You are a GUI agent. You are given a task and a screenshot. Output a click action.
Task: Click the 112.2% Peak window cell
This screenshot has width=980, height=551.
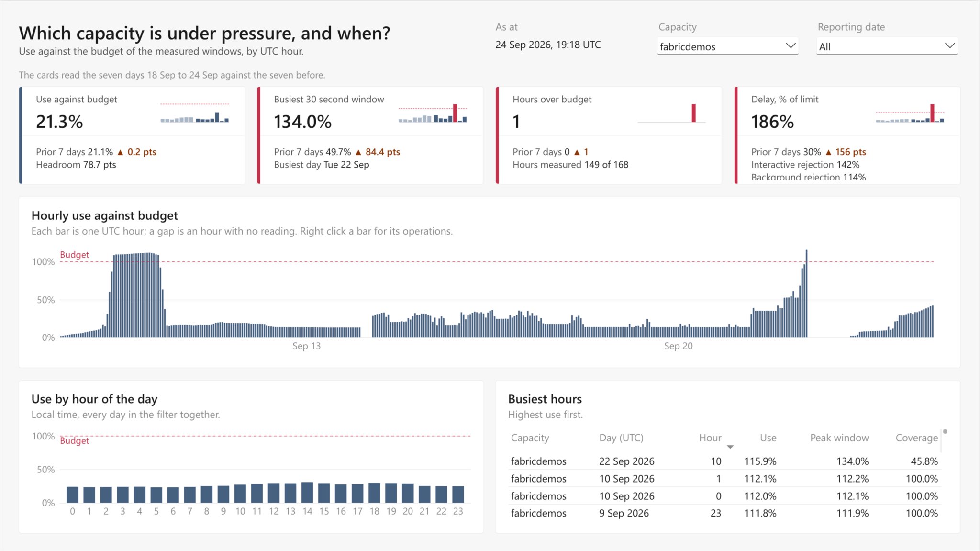tap(852, 478)
